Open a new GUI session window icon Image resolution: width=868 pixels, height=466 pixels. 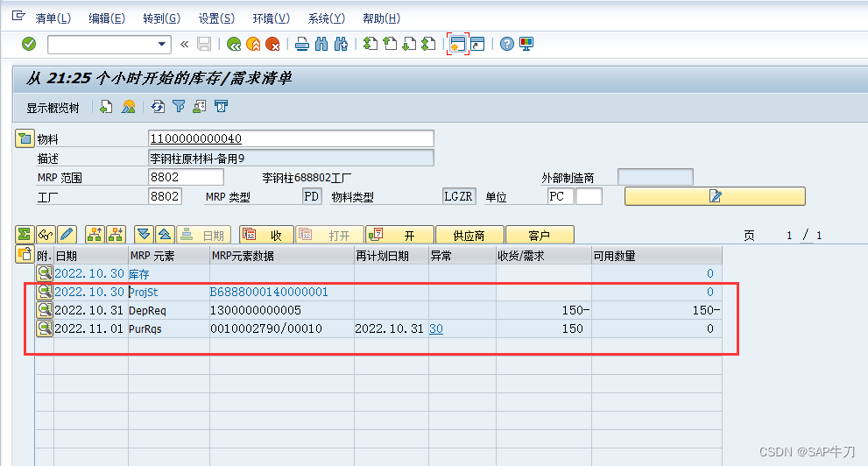458,44
